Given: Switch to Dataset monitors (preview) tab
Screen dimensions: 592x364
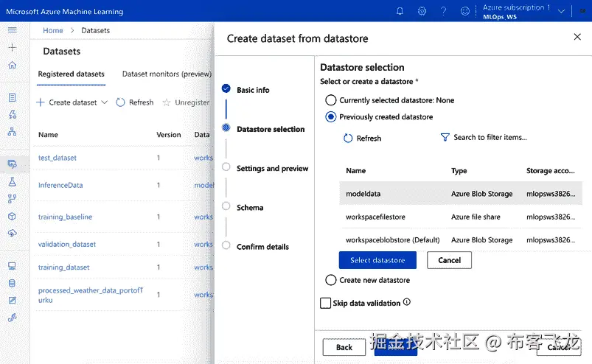Looking at the screenshot, I should 167,74.
